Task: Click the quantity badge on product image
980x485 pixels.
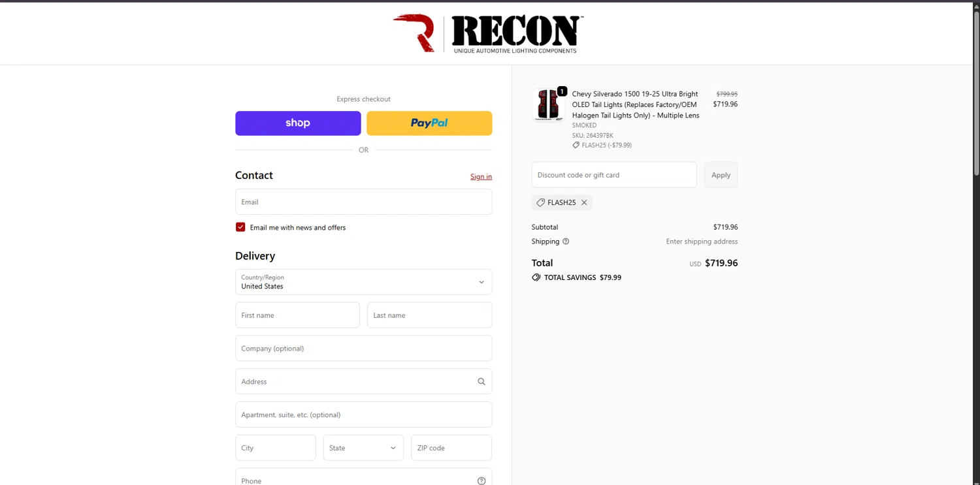Action: 562,91
